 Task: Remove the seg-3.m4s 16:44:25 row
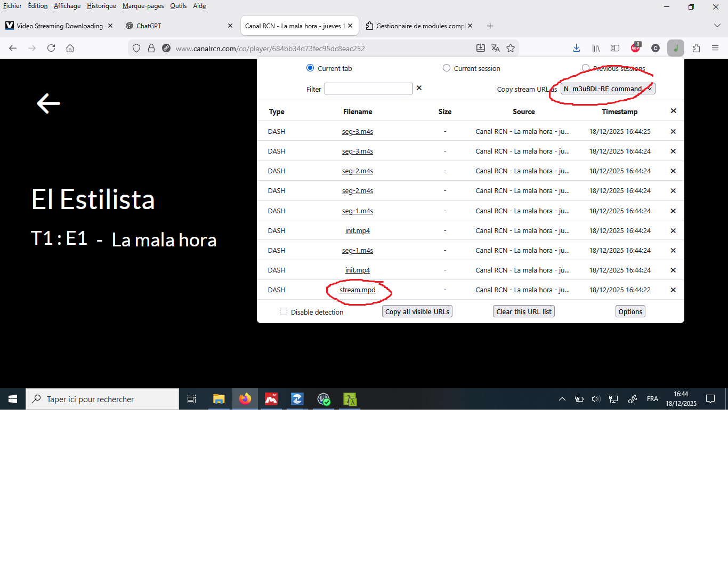(x=673, y=132)
